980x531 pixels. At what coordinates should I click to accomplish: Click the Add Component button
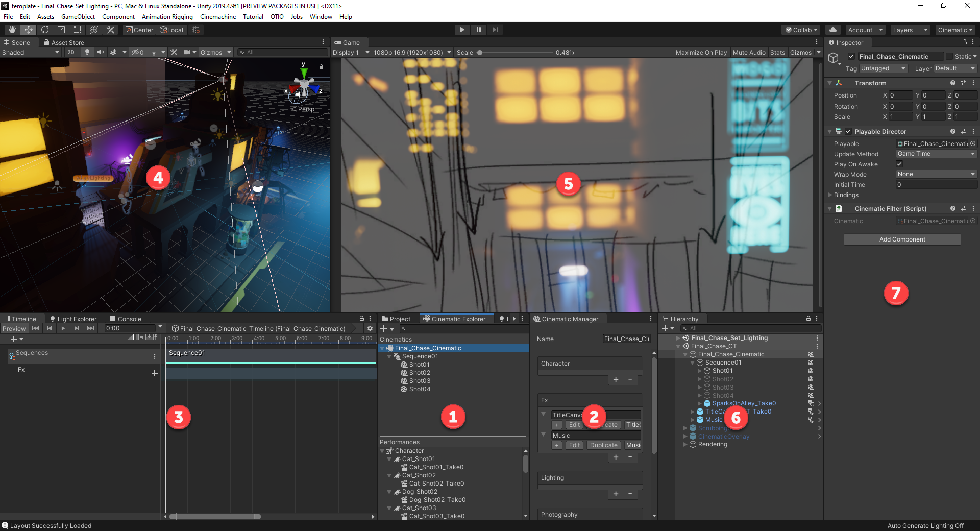tap(902, 239)
